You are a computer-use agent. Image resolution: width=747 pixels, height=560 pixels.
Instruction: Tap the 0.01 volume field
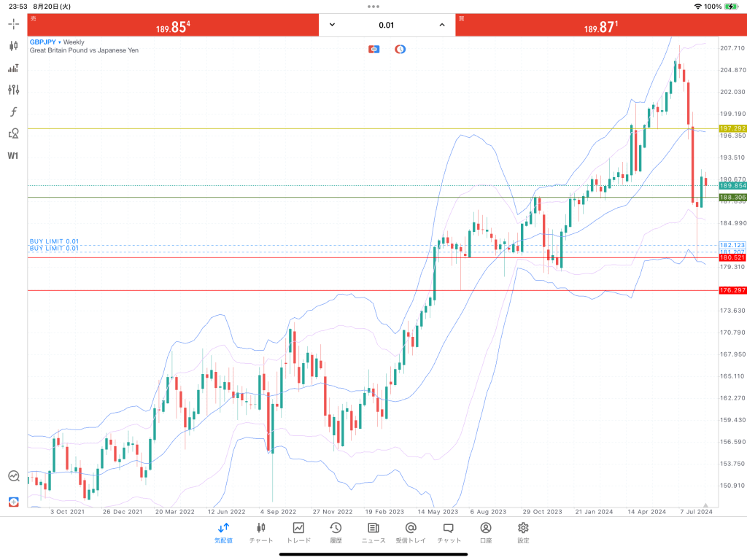tap(387, 25)
